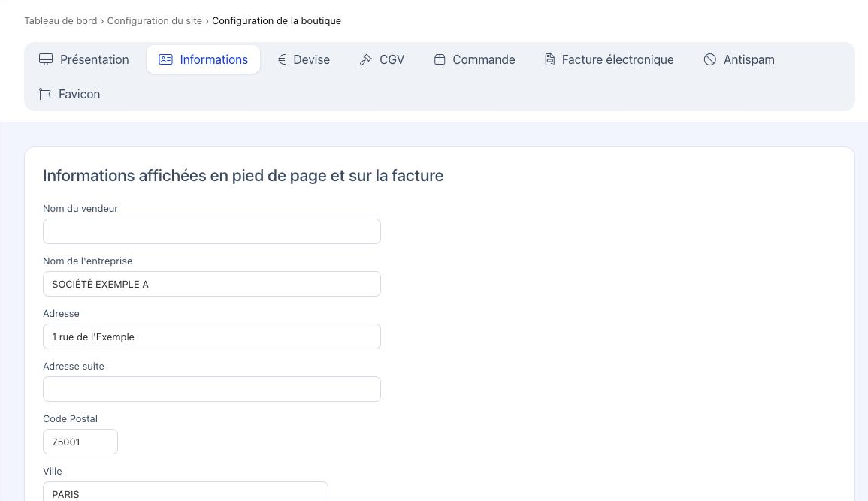Switch to the Antispam tab
This screenshot has height=501, width=868.
click(x=739, y=60)
